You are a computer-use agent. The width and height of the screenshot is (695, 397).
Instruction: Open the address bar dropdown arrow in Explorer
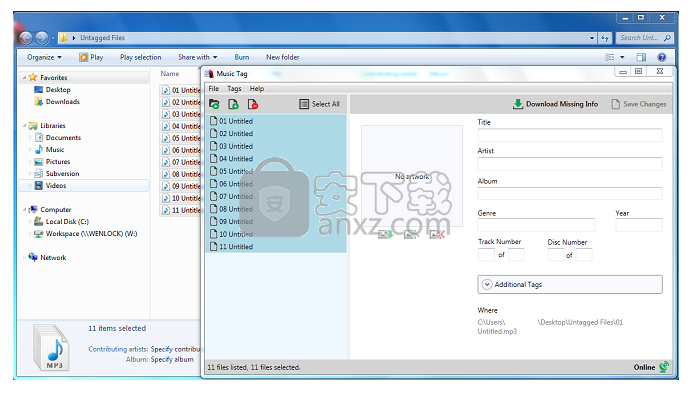592,38
